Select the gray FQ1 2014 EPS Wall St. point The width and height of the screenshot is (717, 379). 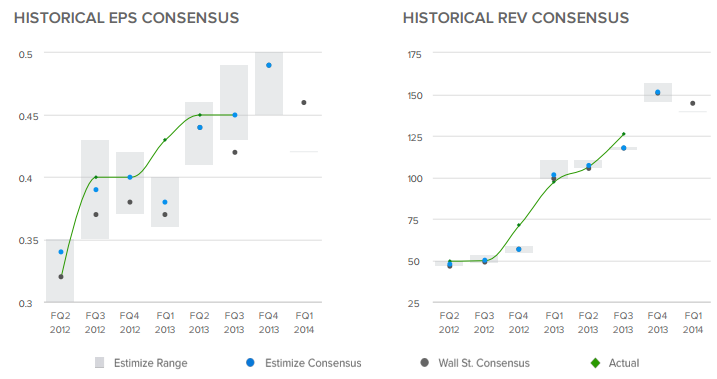pyautogui.click(x=304, y=102)
